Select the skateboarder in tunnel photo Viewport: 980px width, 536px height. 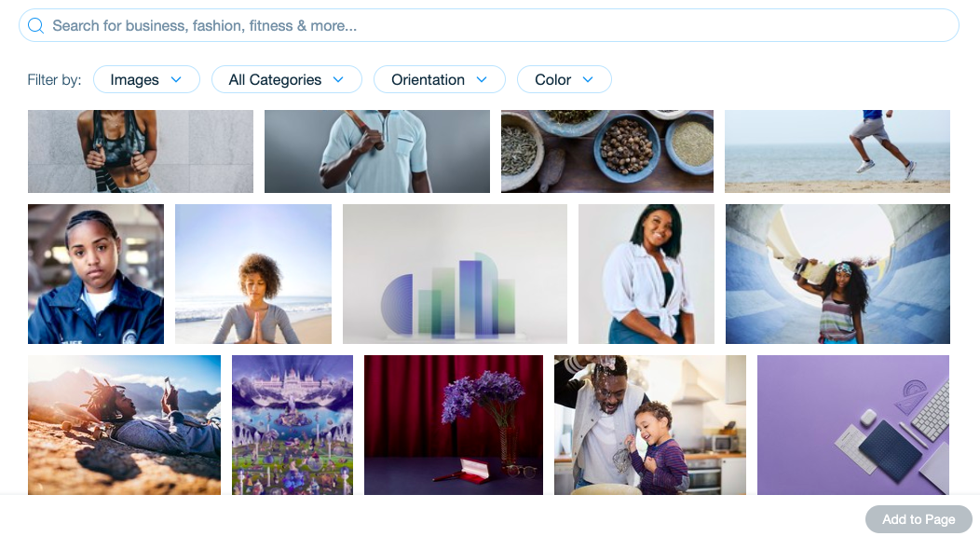pos(837,274)
